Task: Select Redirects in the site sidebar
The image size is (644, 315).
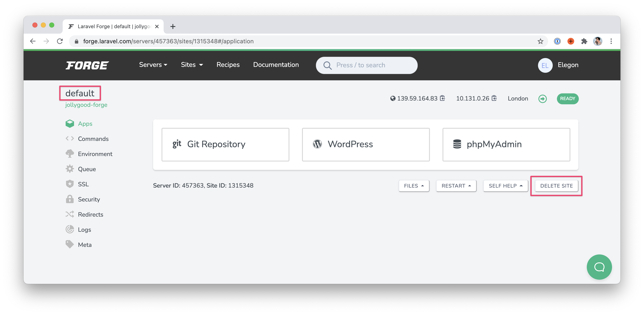Action: coord(90,214)
